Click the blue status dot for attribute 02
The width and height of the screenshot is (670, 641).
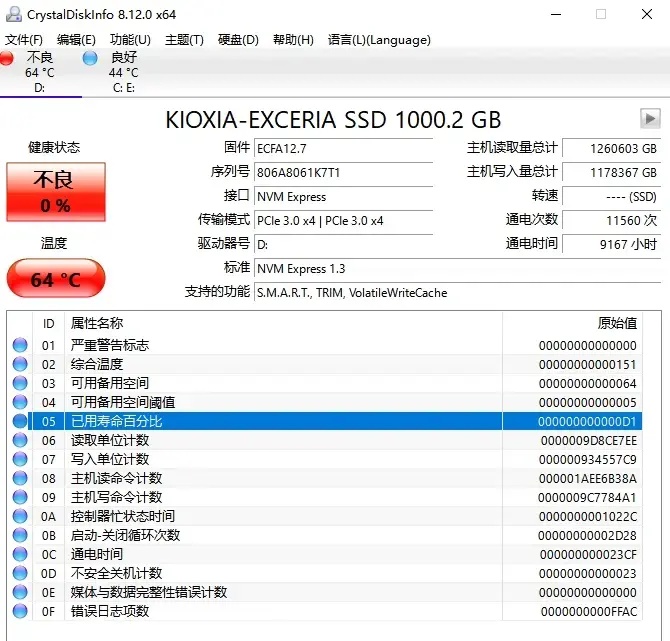[20, 364]
